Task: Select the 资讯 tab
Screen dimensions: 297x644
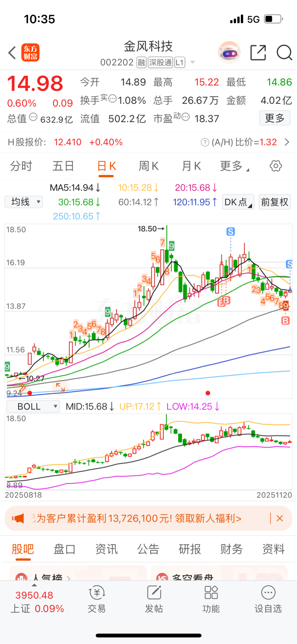Action: 106,549
